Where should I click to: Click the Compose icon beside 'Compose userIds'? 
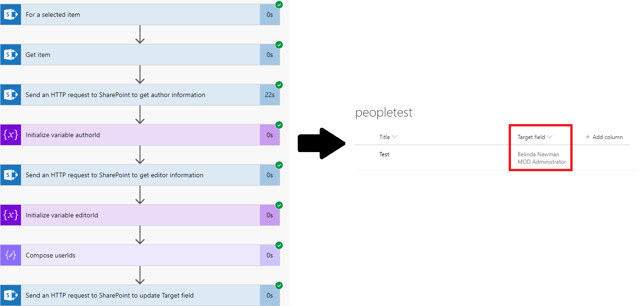pos(10,255)
